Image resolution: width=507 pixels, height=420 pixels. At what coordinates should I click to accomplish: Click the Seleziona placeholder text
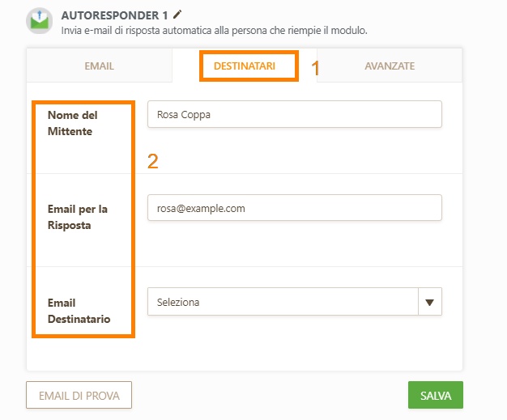pos(178,302)
